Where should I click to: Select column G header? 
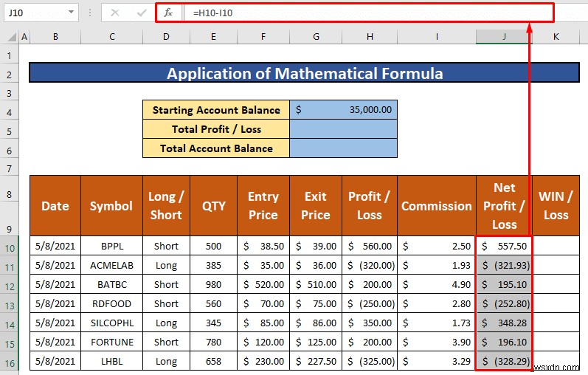[x=316, y=37]
